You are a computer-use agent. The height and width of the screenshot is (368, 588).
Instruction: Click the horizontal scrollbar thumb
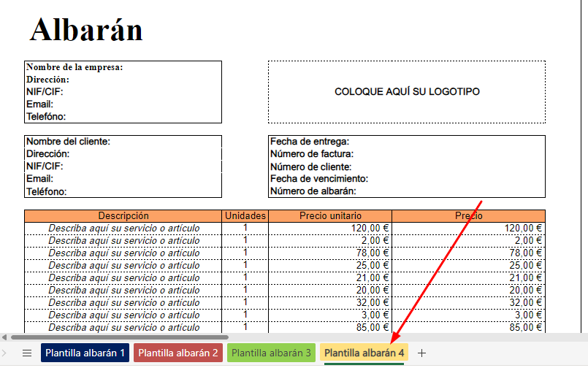120,337
